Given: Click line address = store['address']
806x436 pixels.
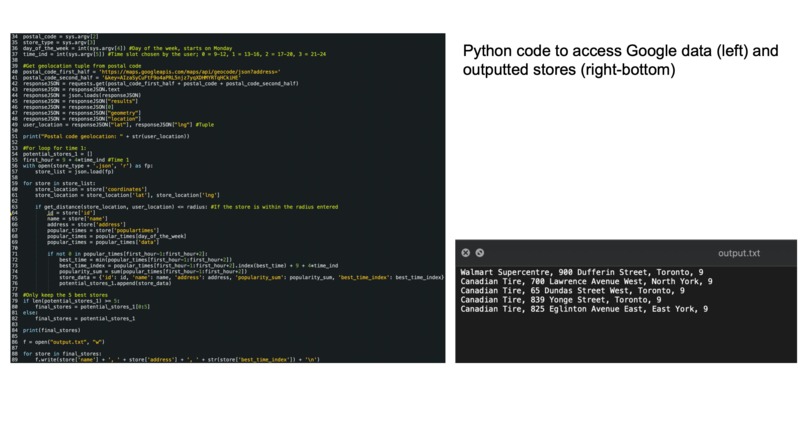Looking at the screenshot, I should (86, 224).
